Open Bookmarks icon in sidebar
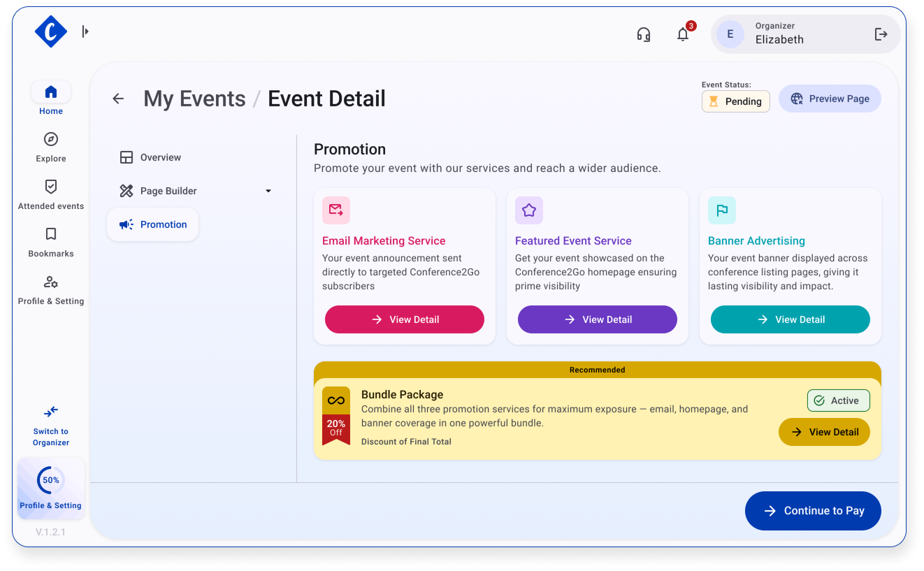Image resolution: width=924 pixels, height=571 pixels. pos(51,234)
